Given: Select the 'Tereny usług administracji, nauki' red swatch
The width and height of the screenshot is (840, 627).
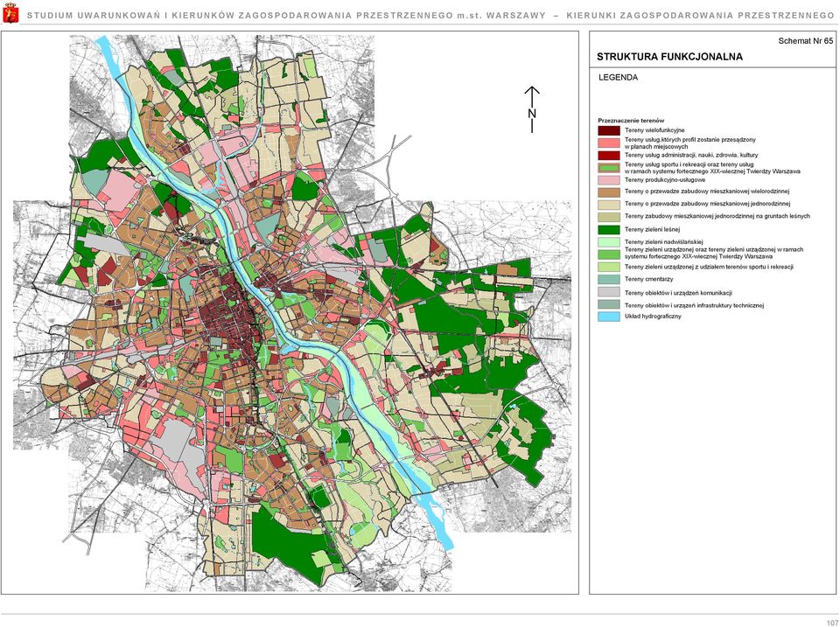Looking at the screenshot, I should 609,156.
